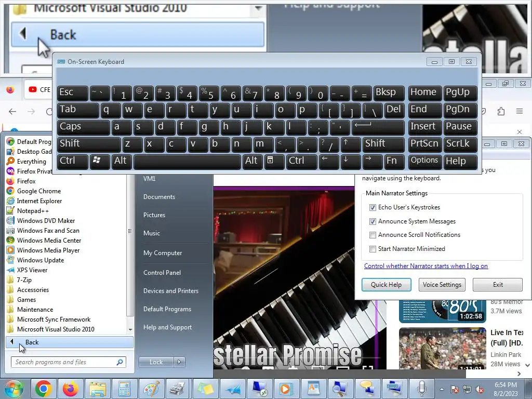Open the Linkin Park Live In Texas thumbnail
The image size is (532, 399).
[x=443, y=349]
